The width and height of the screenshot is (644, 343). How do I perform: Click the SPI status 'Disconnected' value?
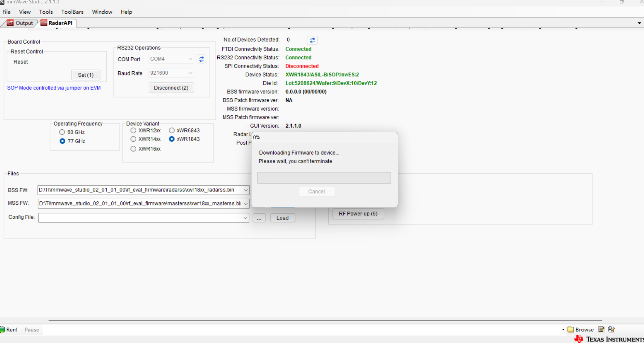pyautogui.click(x=302, y=66)
